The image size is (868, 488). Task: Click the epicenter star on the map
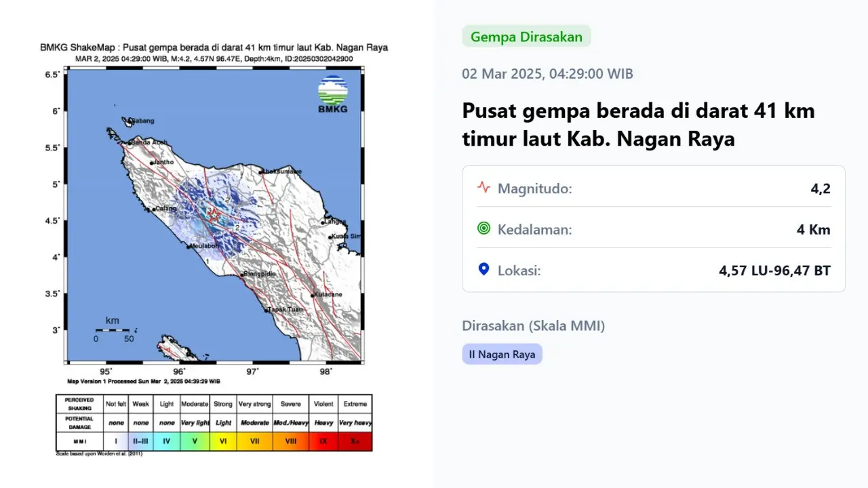pos(214,216)
